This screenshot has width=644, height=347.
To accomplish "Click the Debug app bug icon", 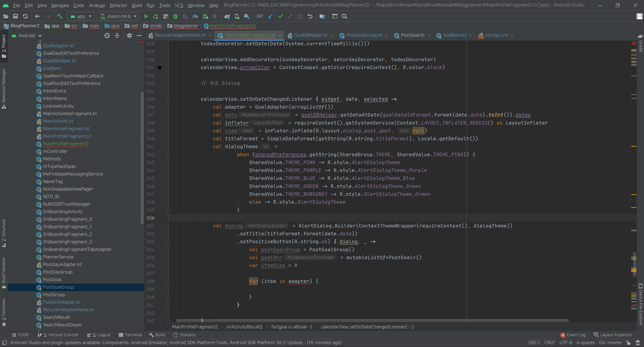I will tap(175, 16).
